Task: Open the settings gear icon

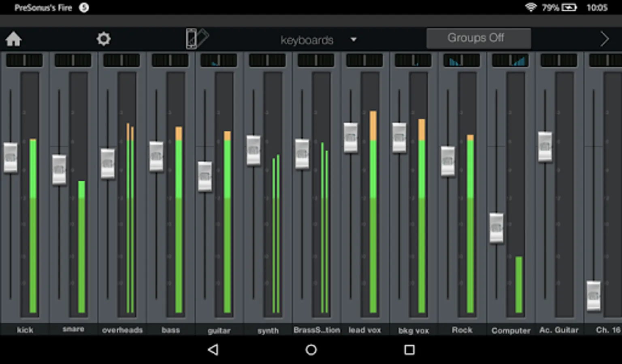Action: pyautogui.click(x=104, y=39)
